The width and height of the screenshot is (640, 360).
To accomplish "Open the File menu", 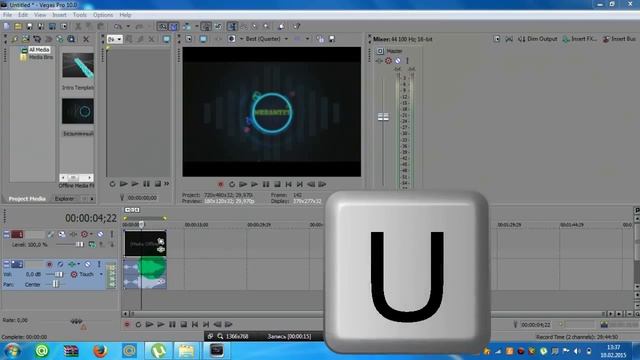I will pos(7,15).
